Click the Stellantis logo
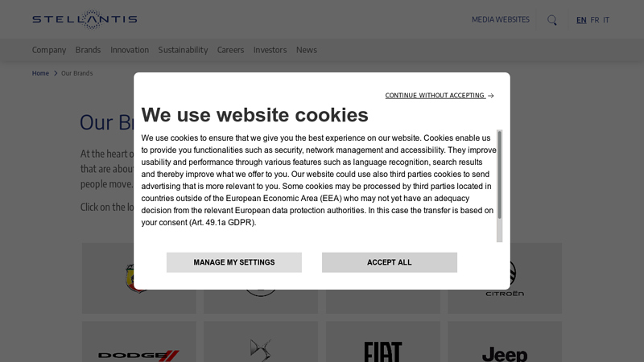Image resolution: width=644 pixels, height=362 pixels. pos(85,19)
